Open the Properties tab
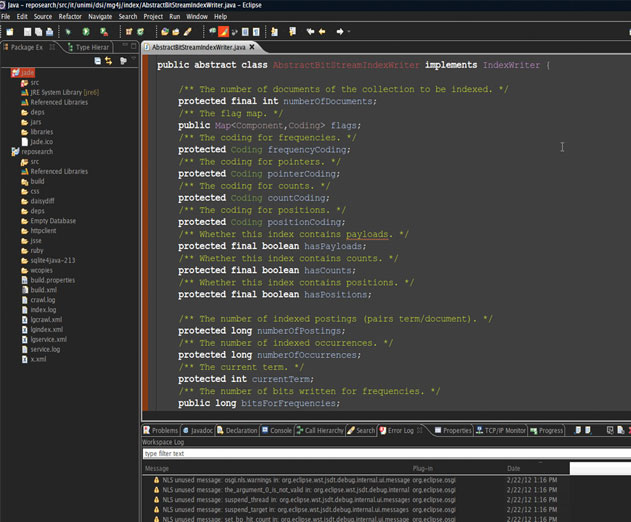The width and height of the screenshot is (631, 522). [453, 430]
